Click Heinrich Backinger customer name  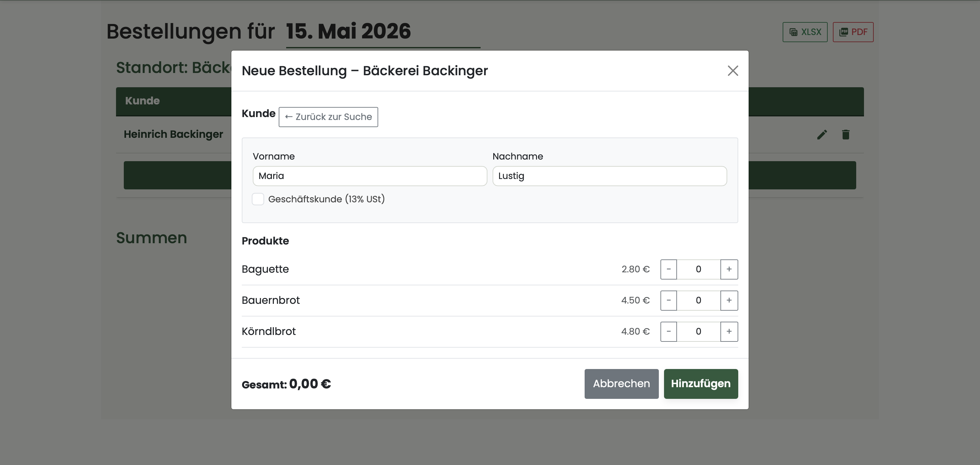173,134
